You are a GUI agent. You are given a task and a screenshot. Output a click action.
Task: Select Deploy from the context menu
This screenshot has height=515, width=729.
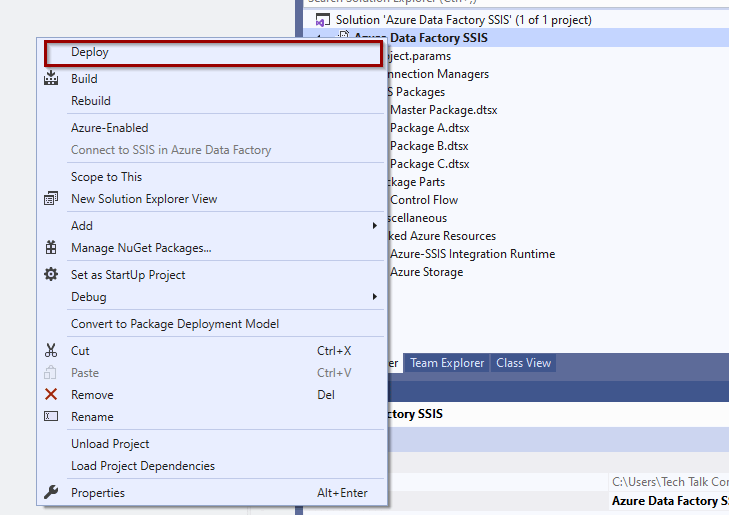click(x=214, y=53)
